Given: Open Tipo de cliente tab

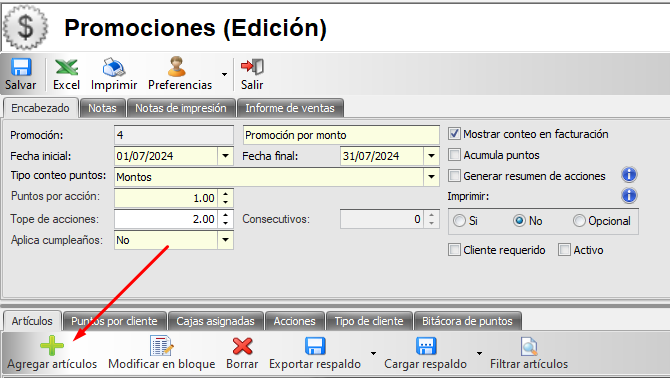Looking at the screenshot, I should coord(369,321).
